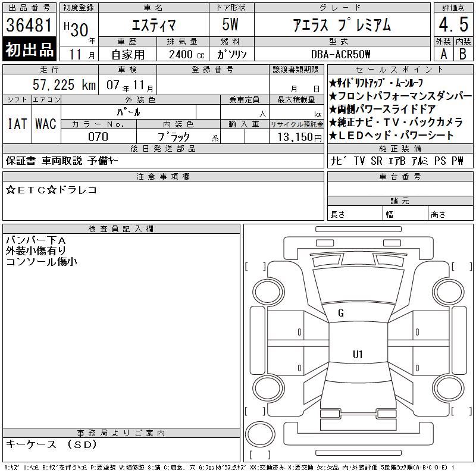Image resolution: width=476 pixels, height=476 pixels.
Task: Click the equipment line ナビ TV SR エアB
Action: coord(396,161)
